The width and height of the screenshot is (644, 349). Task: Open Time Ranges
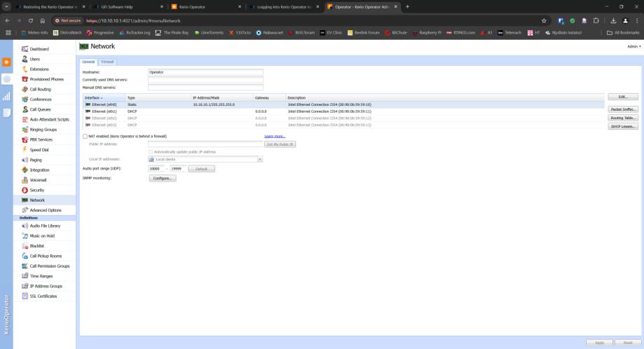click(41, 276)
